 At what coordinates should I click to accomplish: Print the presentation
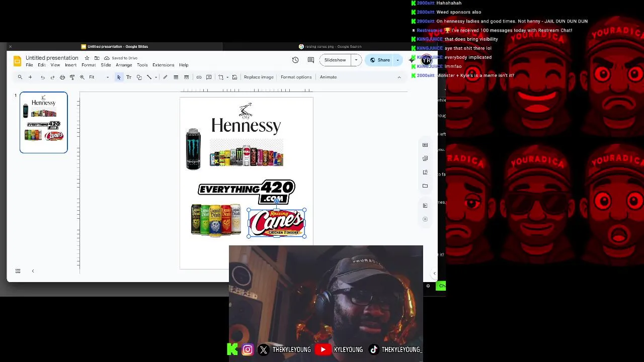62,77
